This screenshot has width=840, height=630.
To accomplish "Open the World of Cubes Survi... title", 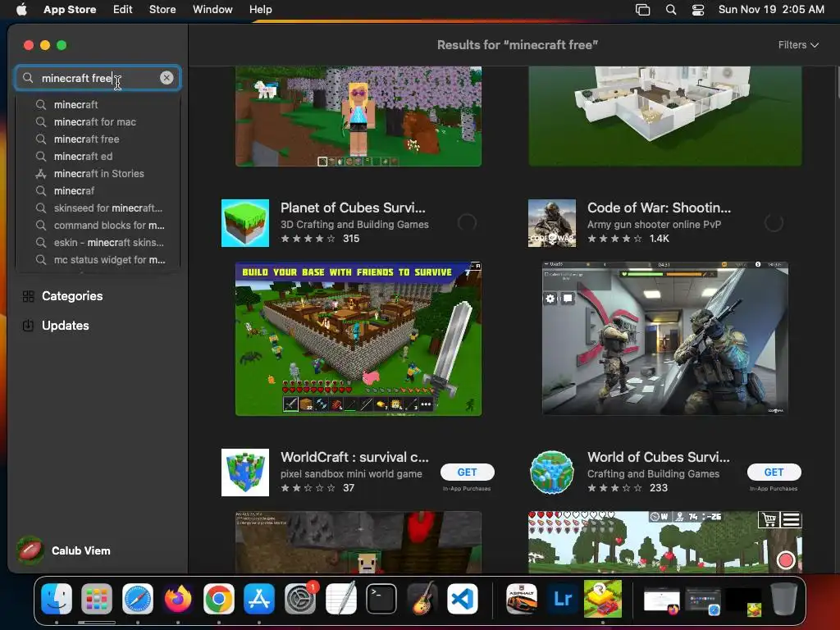I will pyautogui.click(x=659, y=457).
